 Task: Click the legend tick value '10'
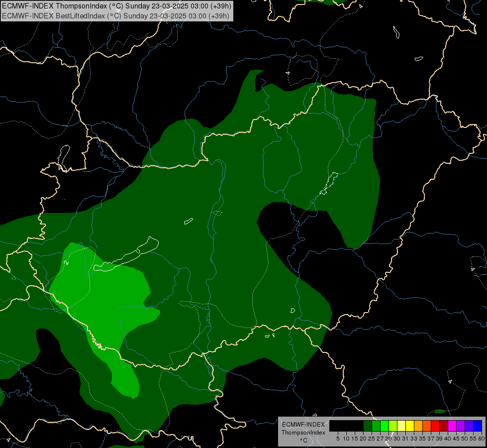pyautogui.click(x=346, y=439)
